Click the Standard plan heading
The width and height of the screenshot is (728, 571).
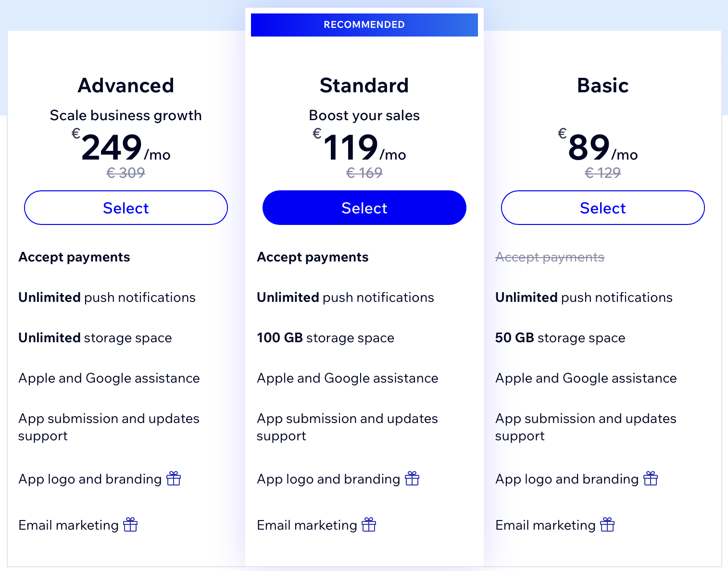364,86
